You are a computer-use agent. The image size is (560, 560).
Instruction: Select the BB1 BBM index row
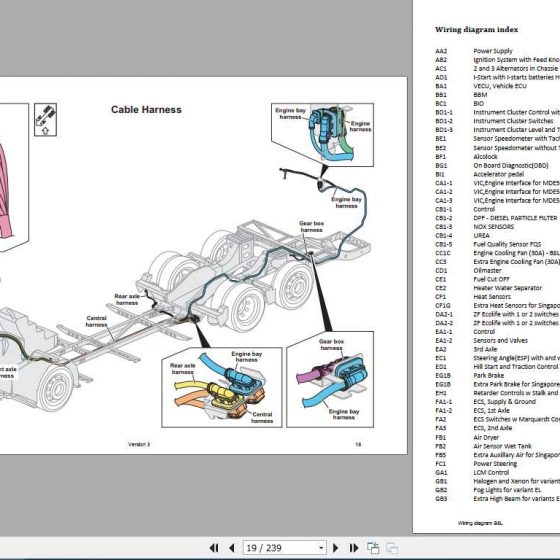pos(461,95)
